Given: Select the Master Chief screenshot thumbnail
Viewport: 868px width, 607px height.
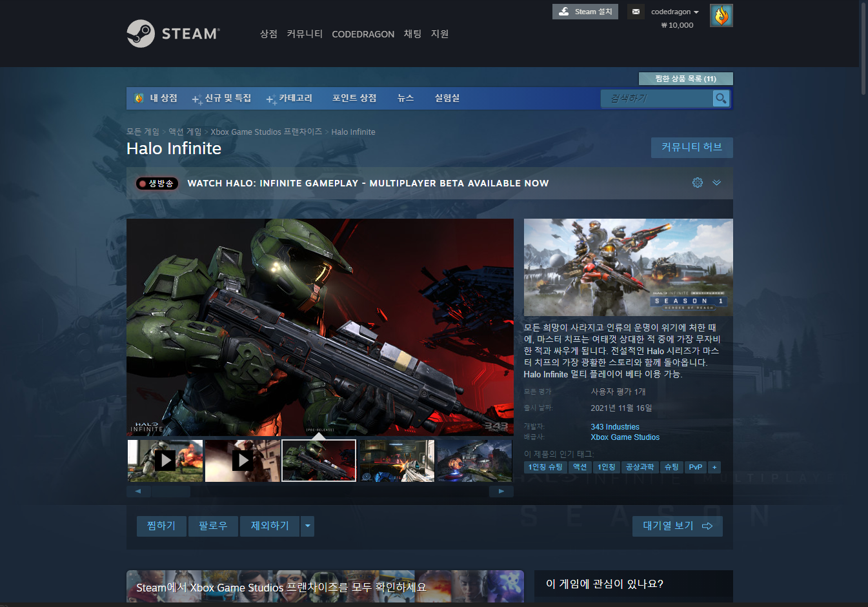Looking at the screenshot, I should tap(319, 461).
